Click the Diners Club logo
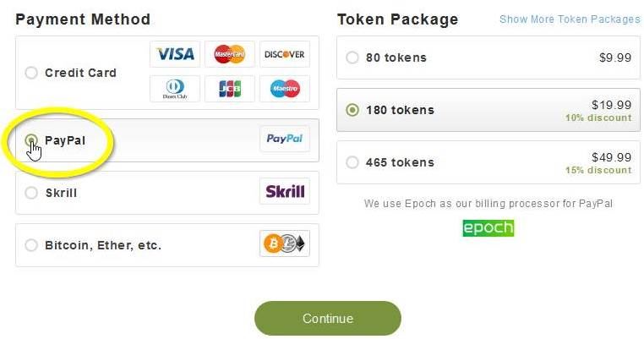 [x=175, y=89]
